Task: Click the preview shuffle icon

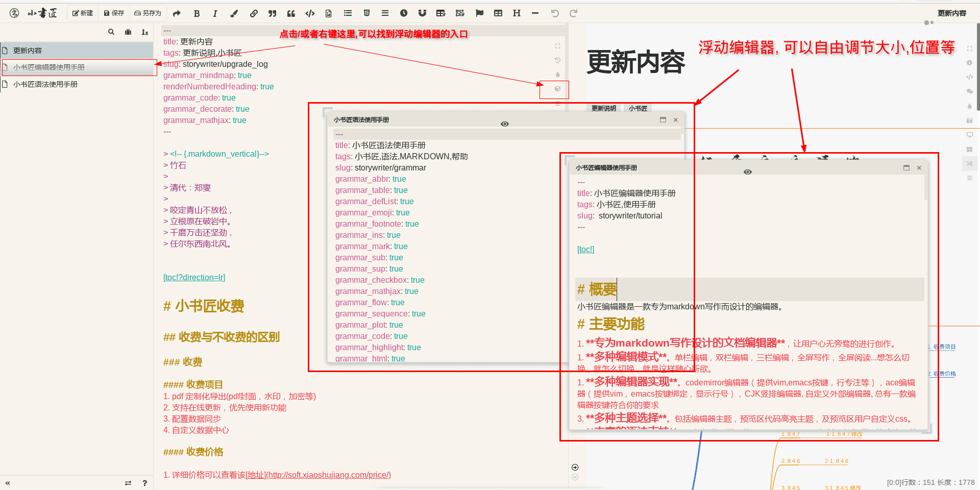Action: click(969, 163)
